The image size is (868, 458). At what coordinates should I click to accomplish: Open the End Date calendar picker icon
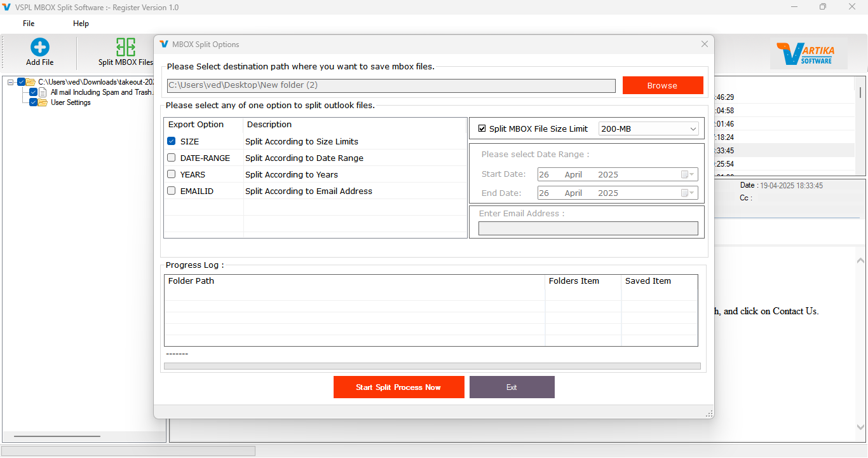pos(688,193)
